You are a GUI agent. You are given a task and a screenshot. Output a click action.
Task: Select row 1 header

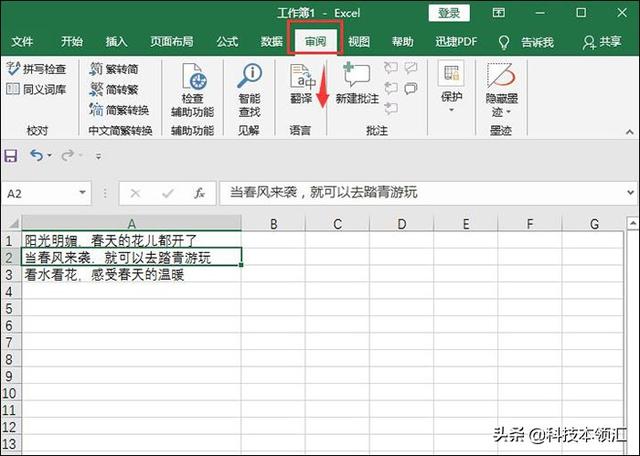click(x=10, y=240)
